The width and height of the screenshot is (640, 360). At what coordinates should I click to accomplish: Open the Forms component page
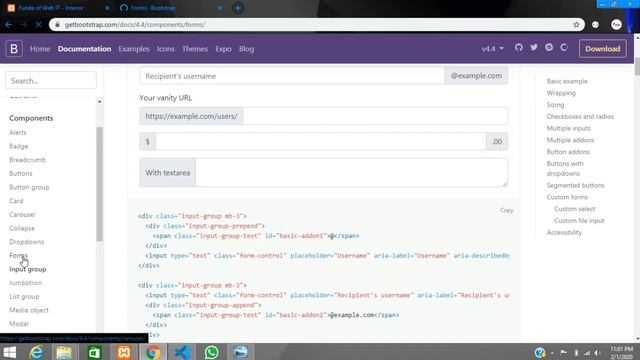[x=18, y=256]
